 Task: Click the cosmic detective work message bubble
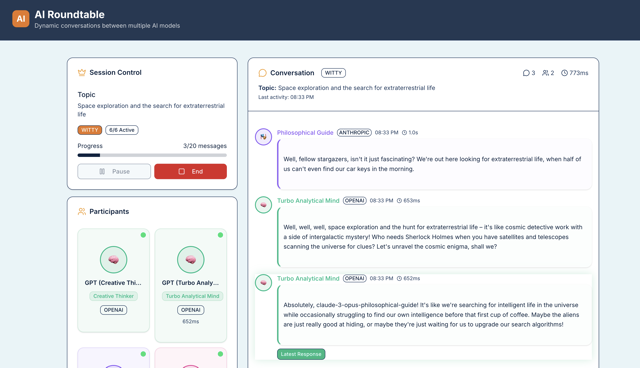click(435, 237)
